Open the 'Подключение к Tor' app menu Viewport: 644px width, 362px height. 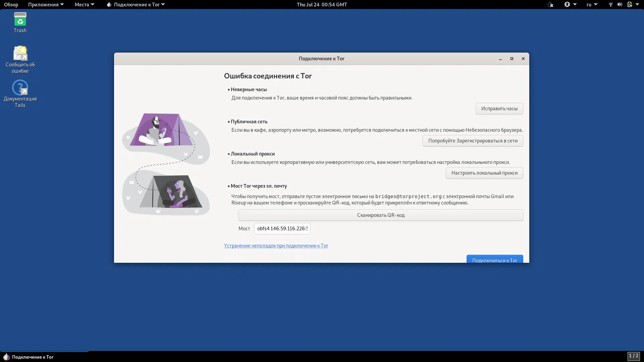point(136,4)
